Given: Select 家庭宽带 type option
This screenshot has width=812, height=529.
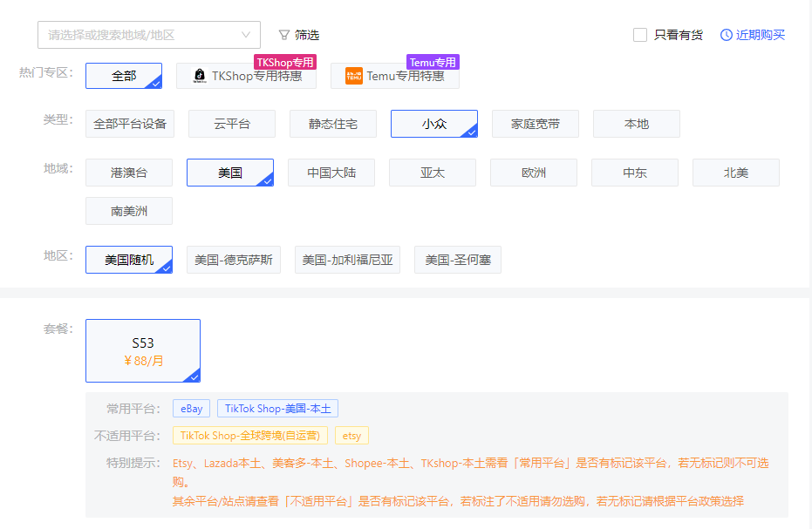Looking at the screenshot, I should (536, 124).
